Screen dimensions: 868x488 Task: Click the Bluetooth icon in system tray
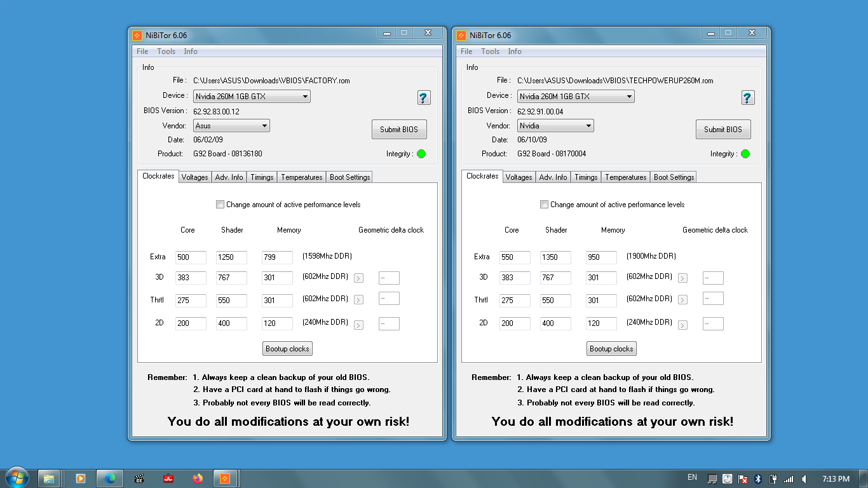pyautogui.click(x=758, y=479)
